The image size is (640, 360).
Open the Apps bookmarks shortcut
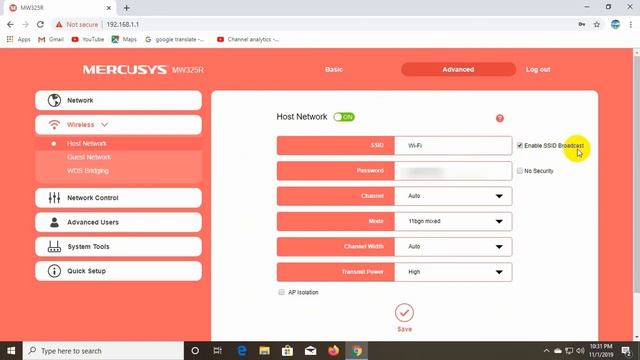pyautogui.click(x=19, y=40)
